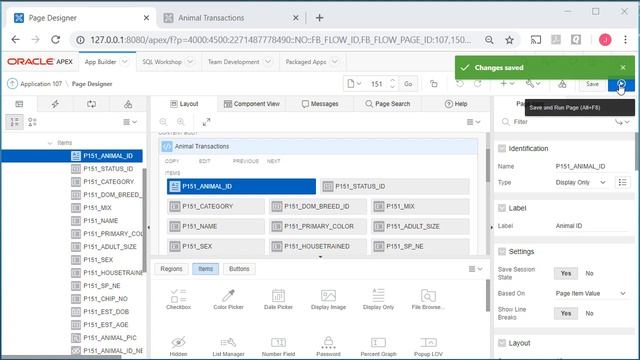Click the Filter properties search field

[559, 122]
